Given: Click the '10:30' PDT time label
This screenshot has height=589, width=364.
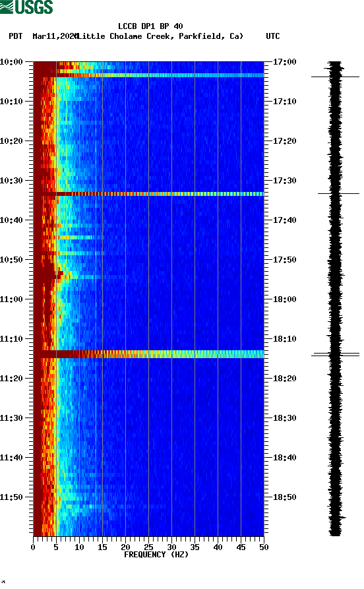Looking at the screenshot, I should 11,180.
